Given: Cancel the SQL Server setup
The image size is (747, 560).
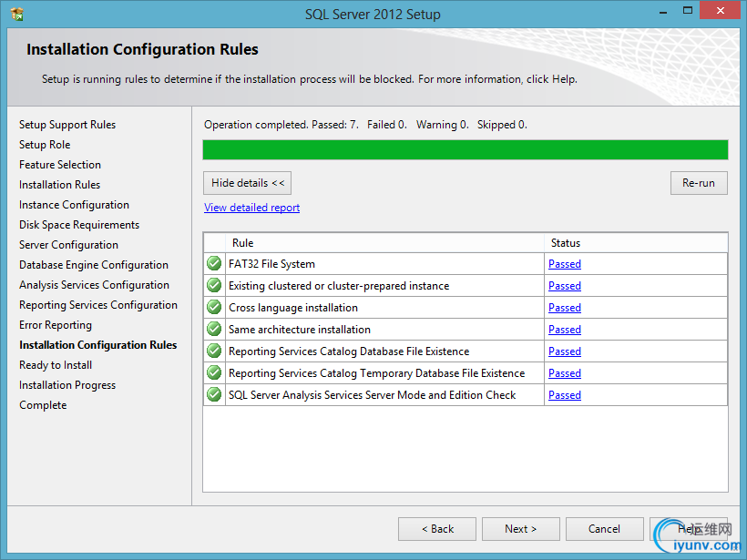Looking at the screenshot, I should coord(605,529).
